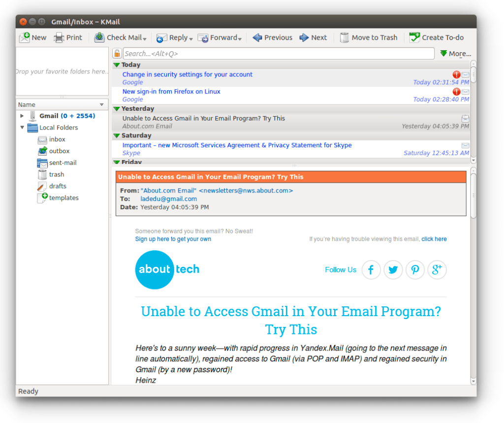Screen dimensions: 504x423
Task: Click the newsletters@nws.about.com sender address
Action: click(x=246, y=191)
